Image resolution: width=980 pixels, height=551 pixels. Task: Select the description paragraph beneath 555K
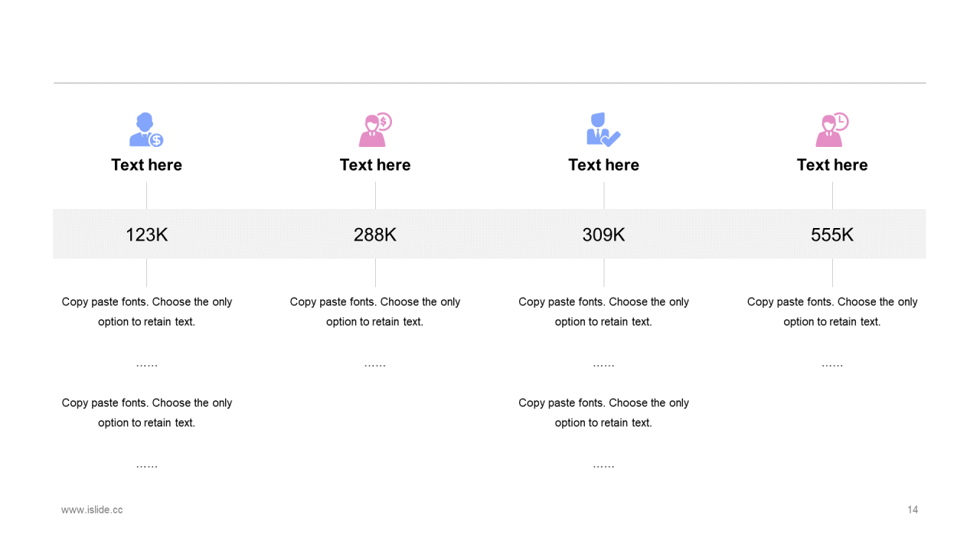click(832, 311)
